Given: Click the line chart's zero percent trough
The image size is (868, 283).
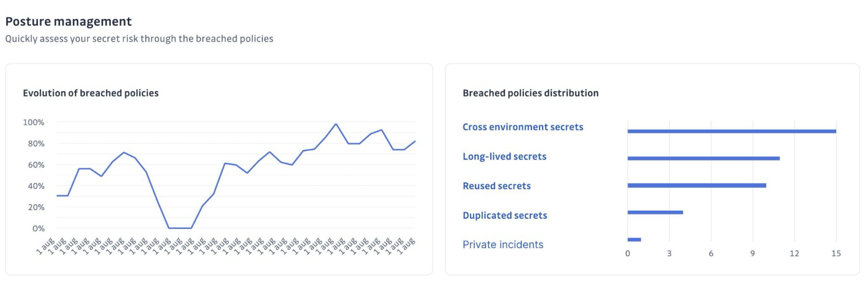Looking at the screenshot, I should [x=180, y=228].
